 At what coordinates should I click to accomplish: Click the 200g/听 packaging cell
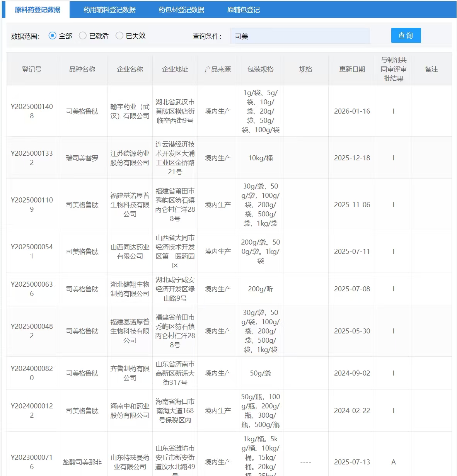pos(261,289)
